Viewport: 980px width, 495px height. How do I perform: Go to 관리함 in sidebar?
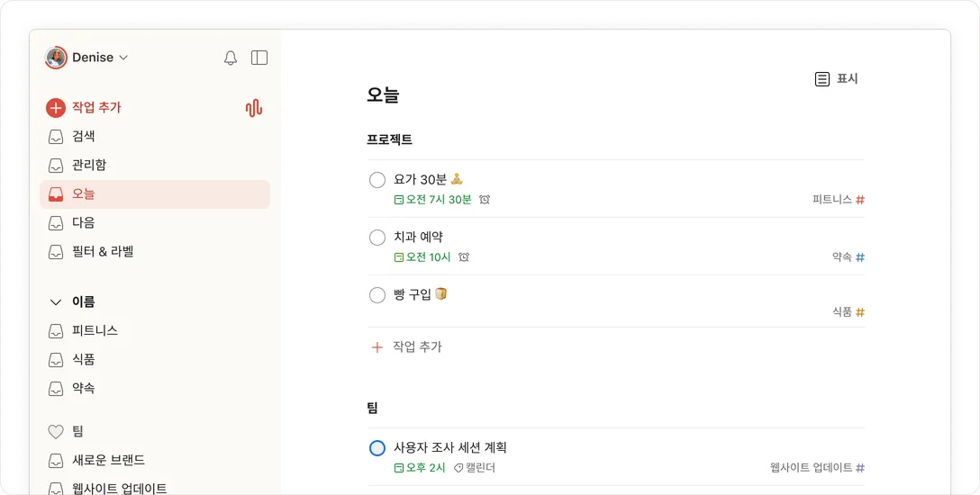click(x=89, y=166)
